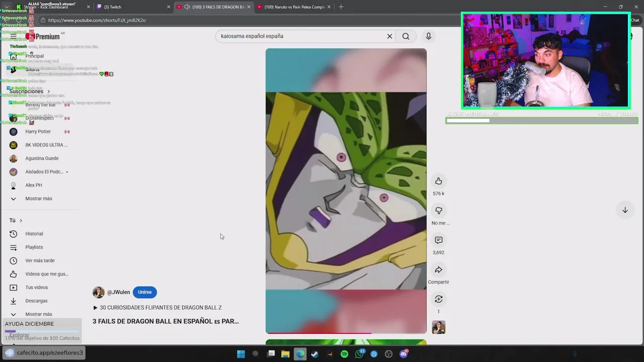
Task: Clear the search box with the X
Action: tap(389, 36)
